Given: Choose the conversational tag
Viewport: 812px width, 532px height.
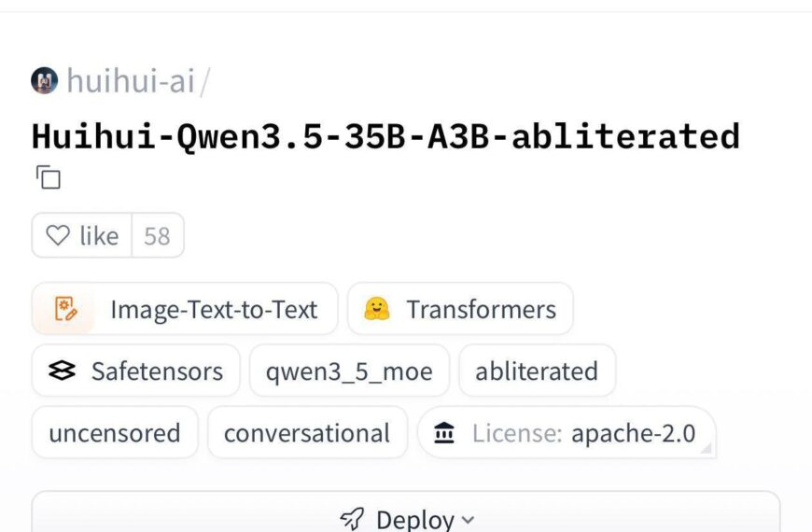Looking at the screenshot, I should (307, 433).
